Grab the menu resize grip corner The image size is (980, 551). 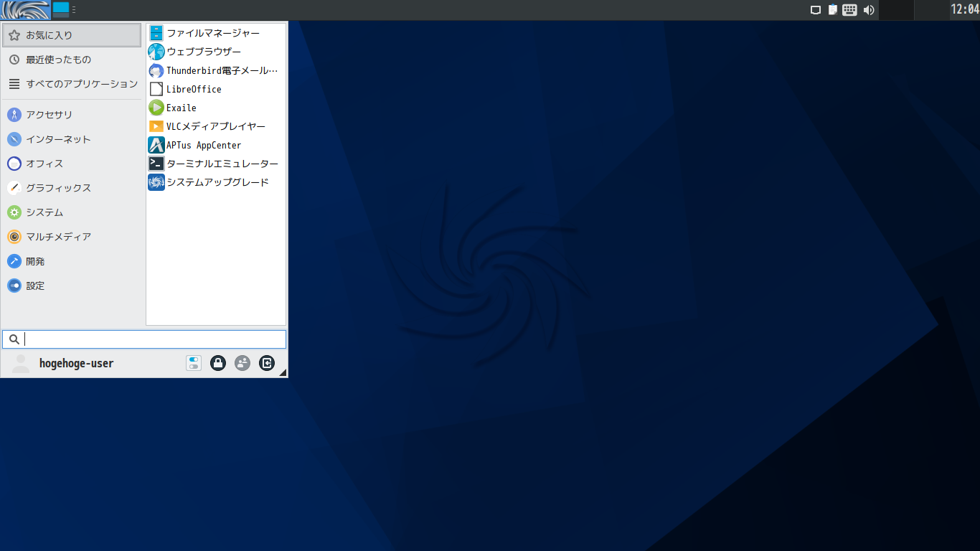[x=283, y=372]
